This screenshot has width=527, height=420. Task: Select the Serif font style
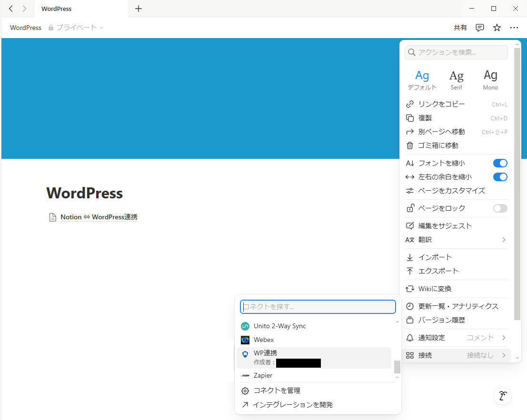coord(456,79)
